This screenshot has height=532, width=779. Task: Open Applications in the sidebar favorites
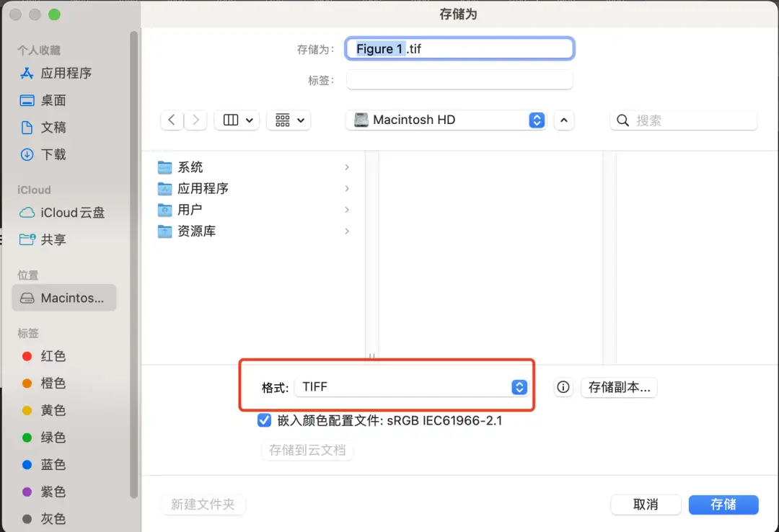[55, 73]
